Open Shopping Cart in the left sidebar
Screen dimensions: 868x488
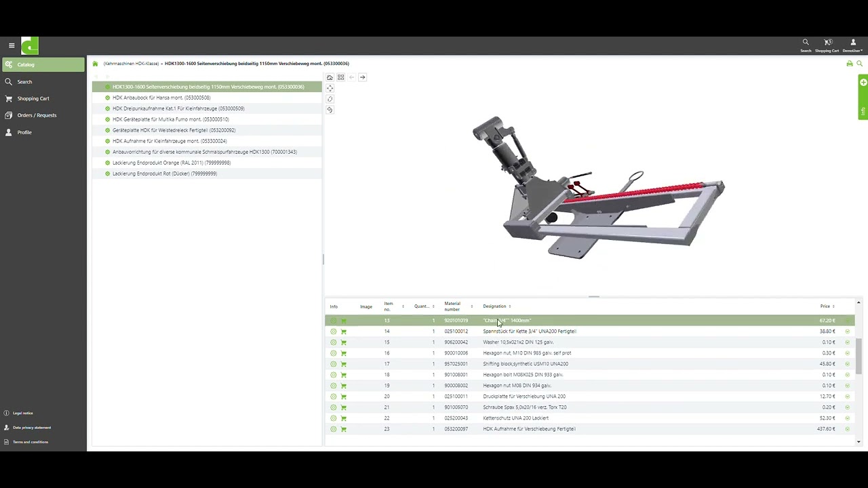pyautogui.click(x=43, y=98)
